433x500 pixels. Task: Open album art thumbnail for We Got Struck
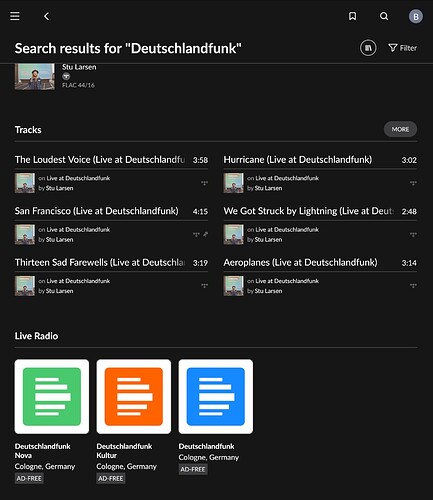click(234, 234)
